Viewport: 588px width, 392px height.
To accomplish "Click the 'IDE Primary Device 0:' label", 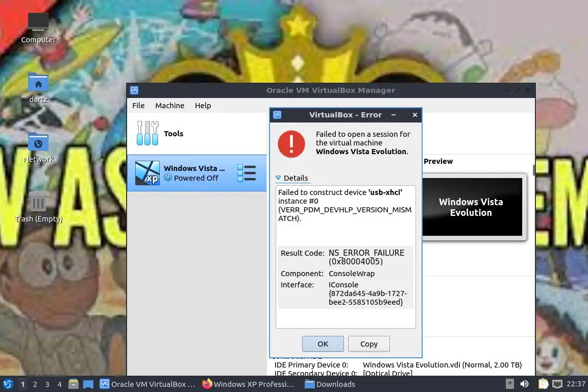I will click(311, 364).
